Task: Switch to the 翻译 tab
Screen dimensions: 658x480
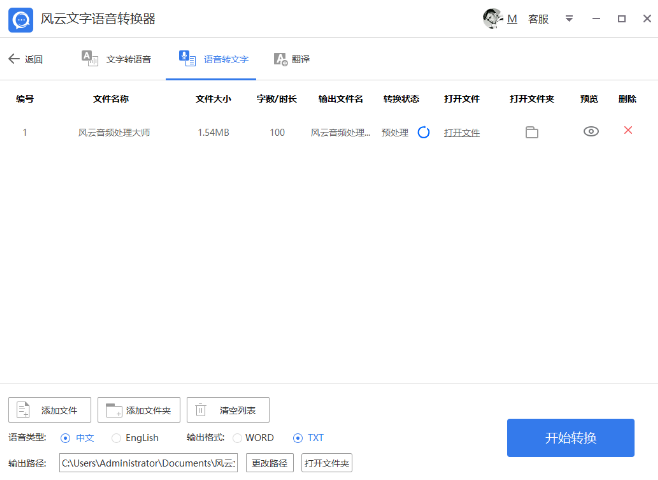Action: pyautogui.click(x=292, y=59)
